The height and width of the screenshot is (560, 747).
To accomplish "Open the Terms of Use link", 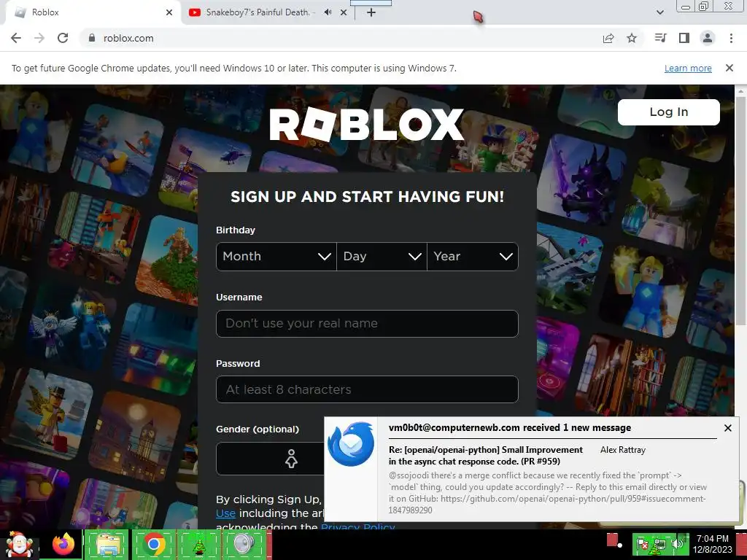I will (225, 513).
